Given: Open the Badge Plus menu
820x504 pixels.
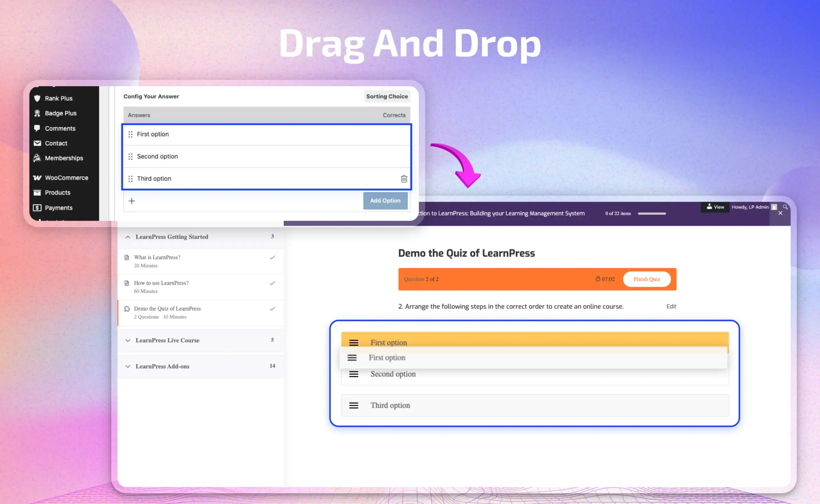Looking at the screenshot, I should [x=61, y=113].
